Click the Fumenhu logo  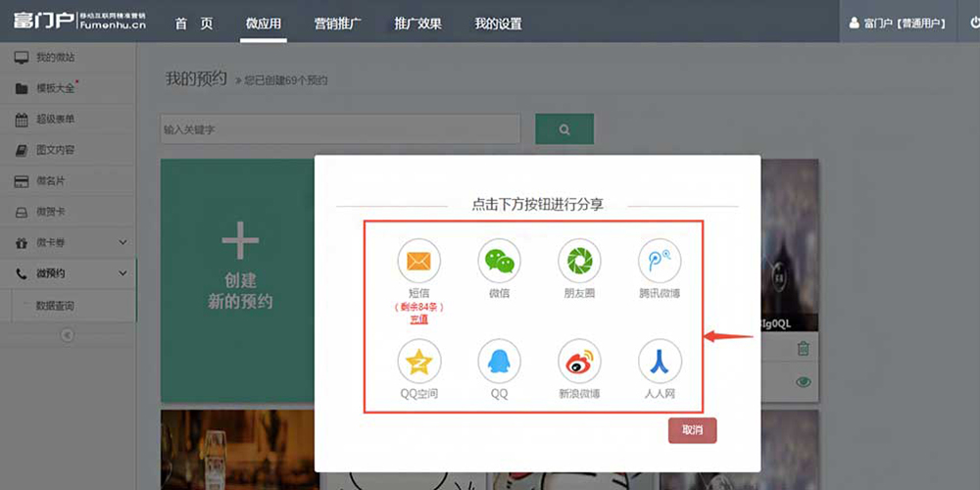79,21
